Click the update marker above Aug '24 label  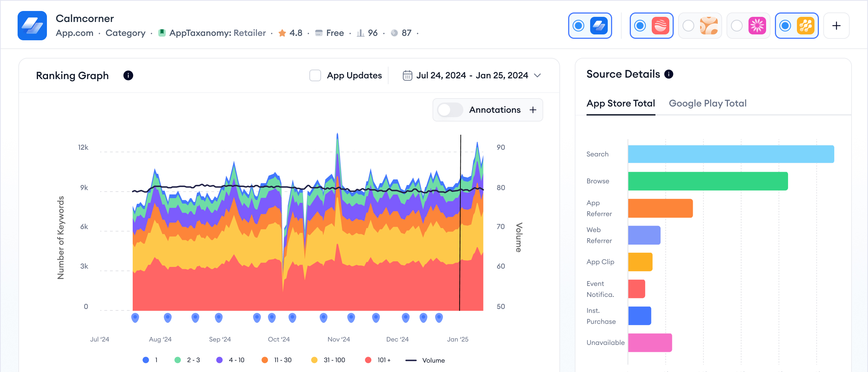pos(168,317)
